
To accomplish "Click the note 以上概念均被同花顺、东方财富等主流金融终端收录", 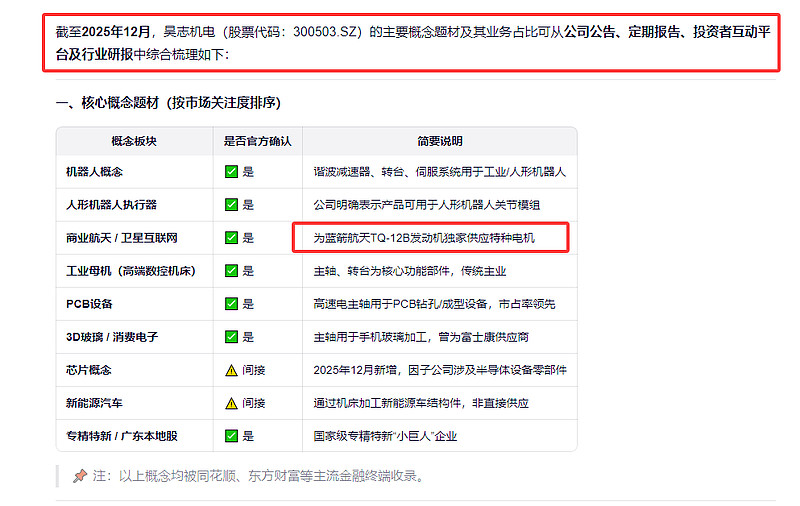I will click(x=271, y=476).
